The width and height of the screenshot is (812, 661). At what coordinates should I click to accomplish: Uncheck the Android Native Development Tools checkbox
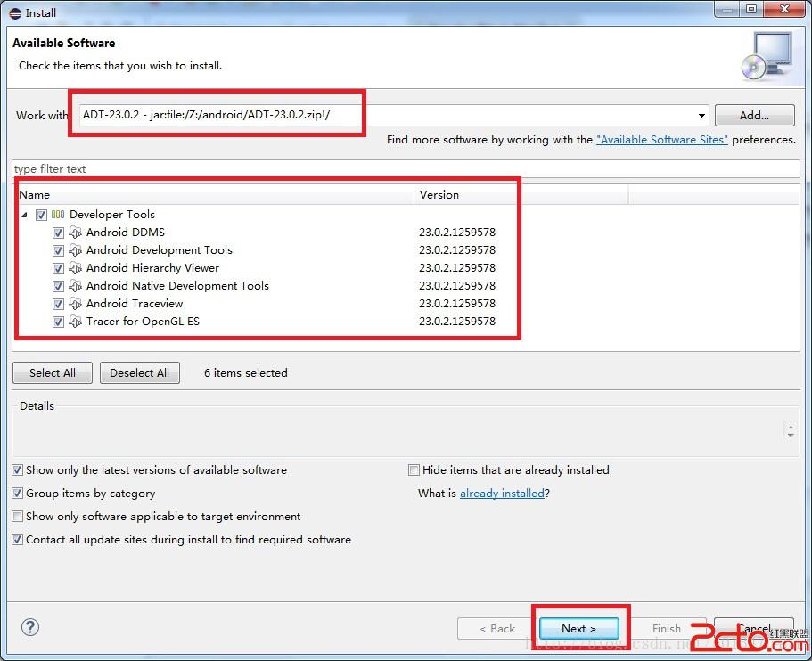point(58,286)
